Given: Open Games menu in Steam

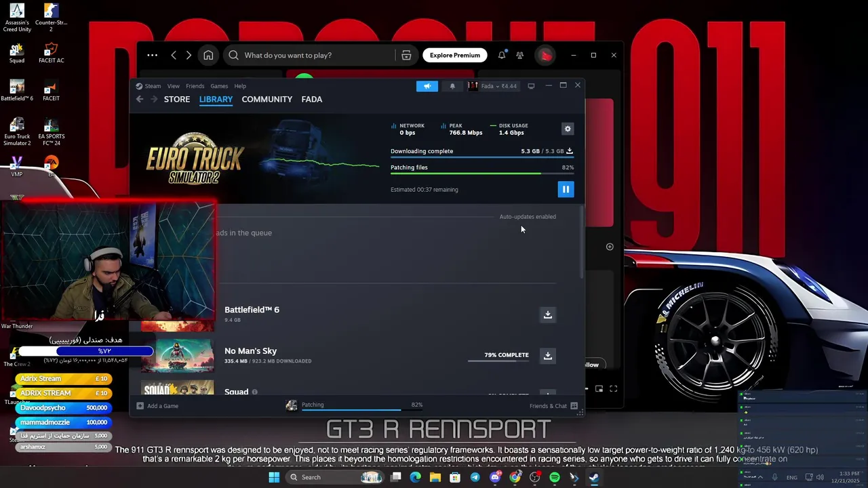Looking at the screenshot, I should [219, 86].
